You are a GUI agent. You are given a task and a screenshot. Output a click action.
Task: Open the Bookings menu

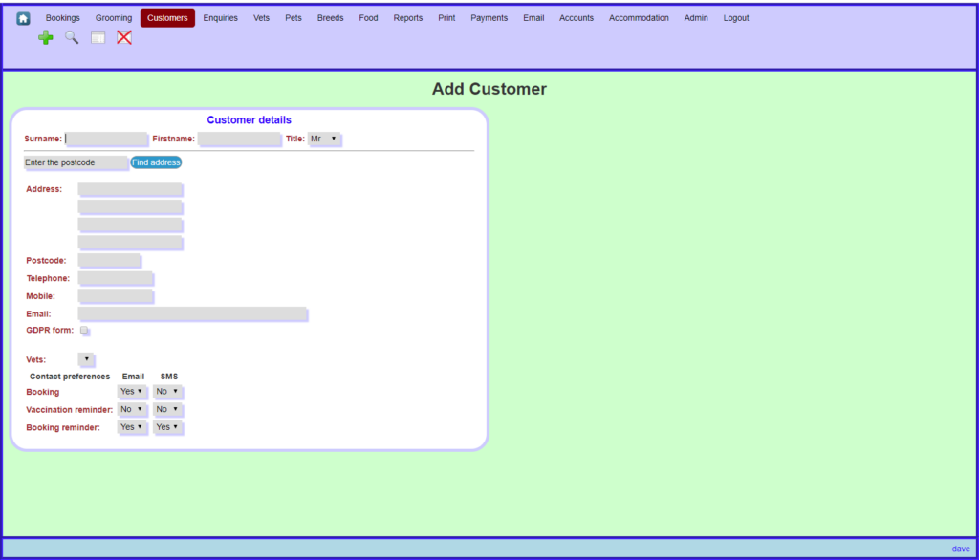pos(63,18)
